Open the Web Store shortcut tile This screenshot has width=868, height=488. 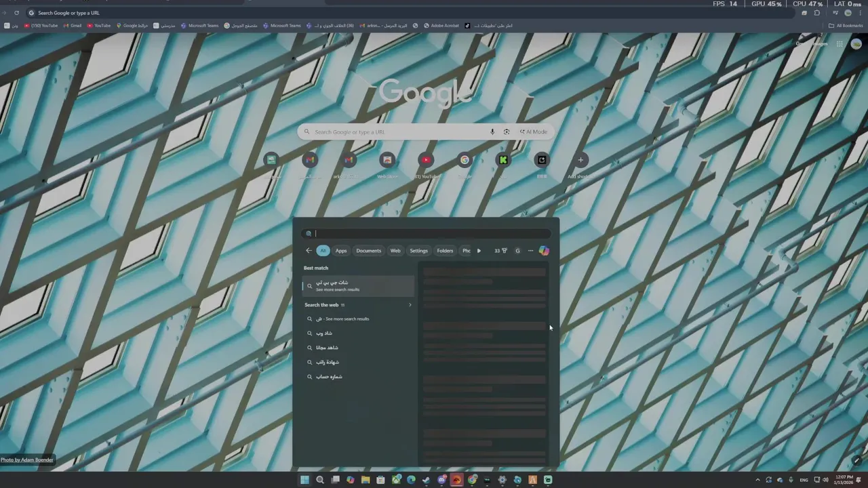(387, 160)
